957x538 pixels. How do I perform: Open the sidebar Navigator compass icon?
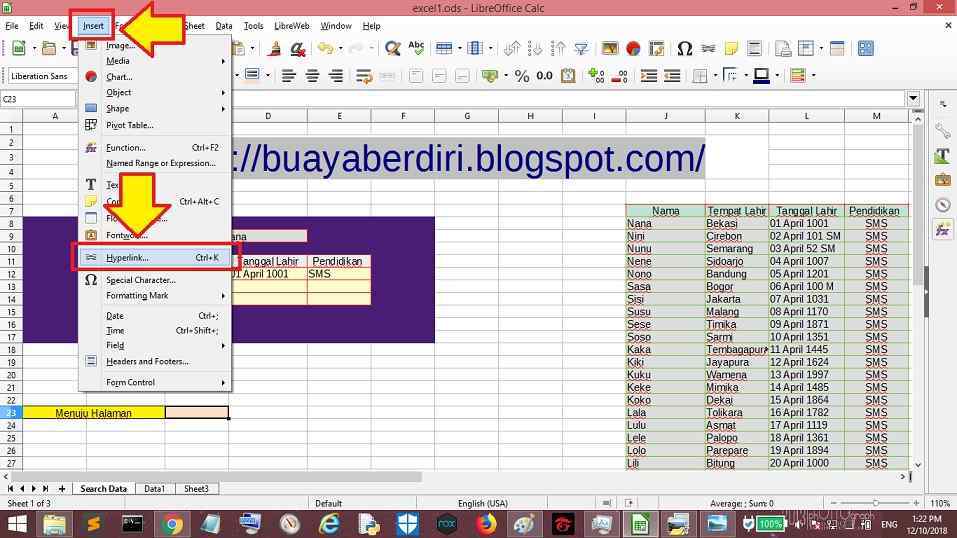tap(942, 205)
